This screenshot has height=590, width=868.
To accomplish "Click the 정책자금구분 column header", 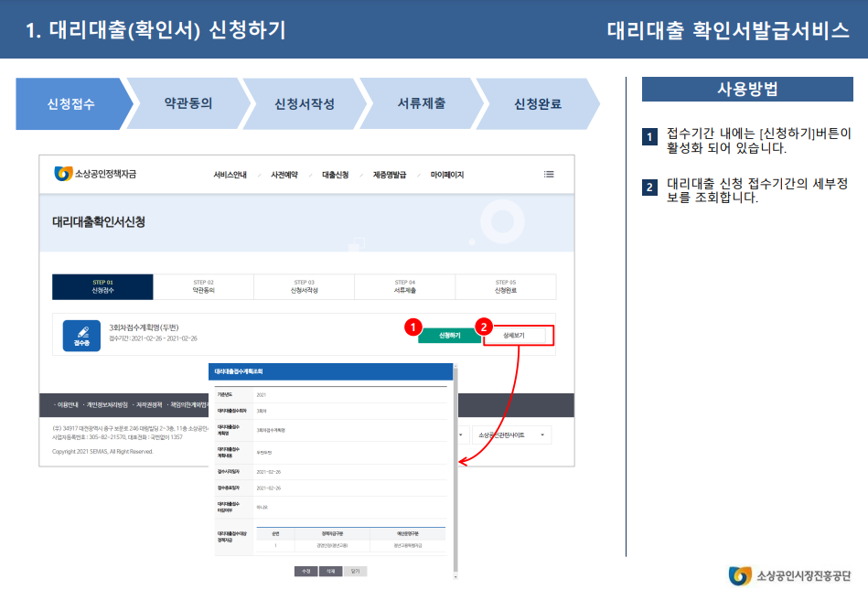I will (x=332, y=533).
